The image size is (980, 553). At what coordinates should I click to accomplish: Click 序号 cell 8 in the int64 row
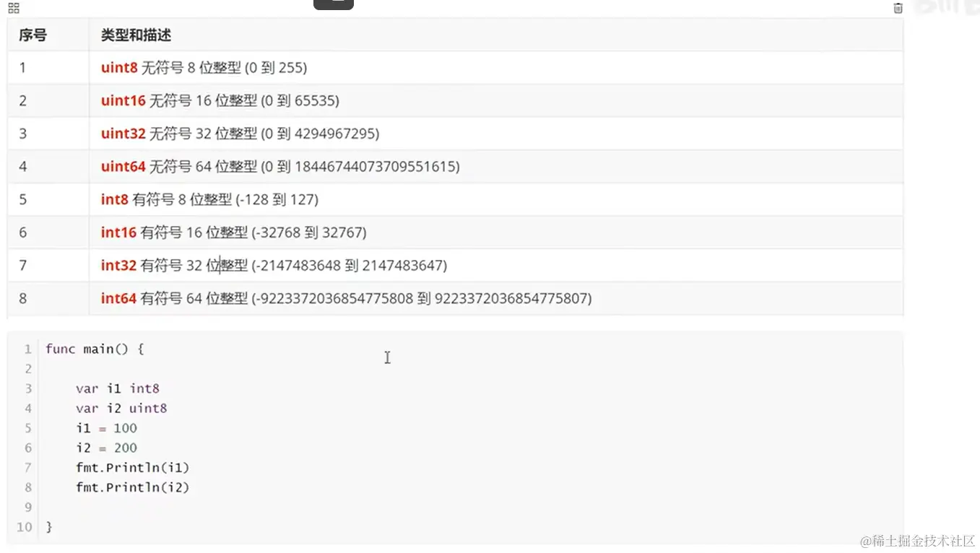(48, 298)
